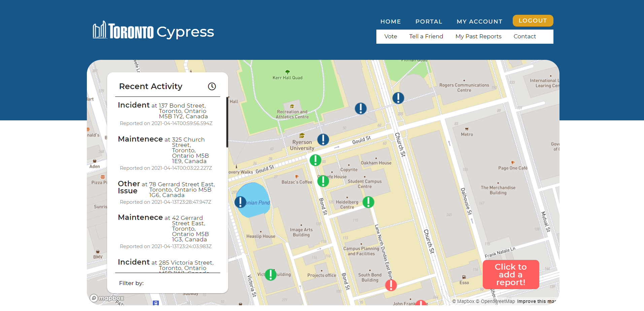This screenshot has width=644, height=311.
Task: Click The Merchandise Building map label
Action: [x=498, y=190]
